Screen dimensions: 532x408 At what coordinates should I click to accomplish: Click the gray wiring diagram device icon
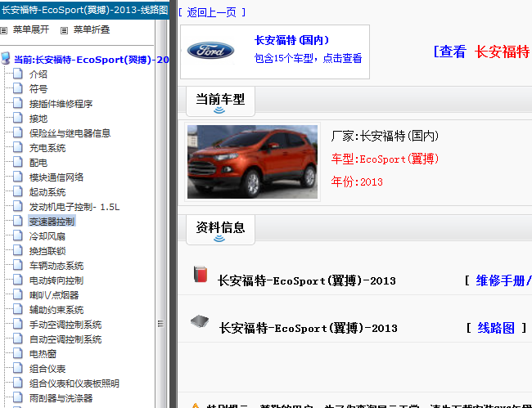[200, 321]
